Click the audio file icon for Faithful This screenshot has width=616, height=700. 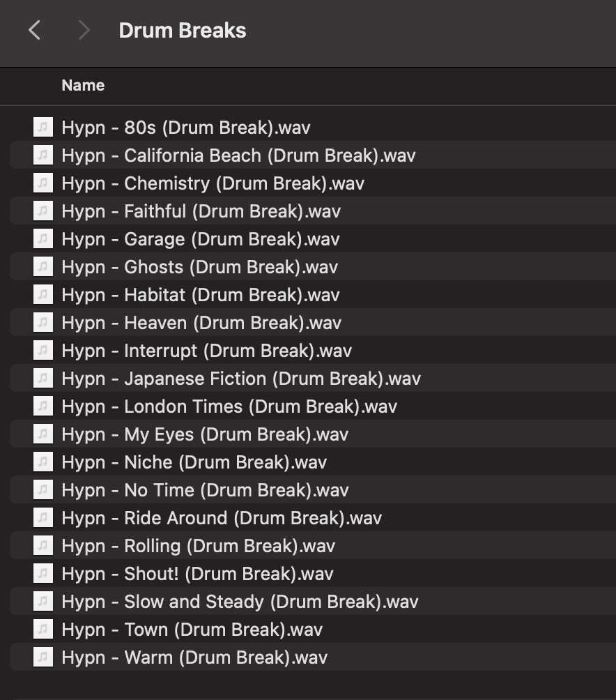point(43,211)
